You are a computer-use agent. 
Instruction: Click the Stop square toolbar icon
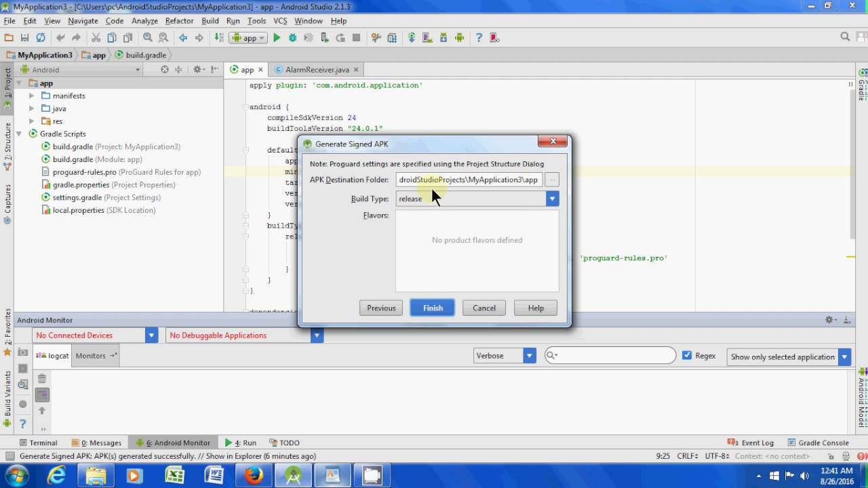[357, 38]
